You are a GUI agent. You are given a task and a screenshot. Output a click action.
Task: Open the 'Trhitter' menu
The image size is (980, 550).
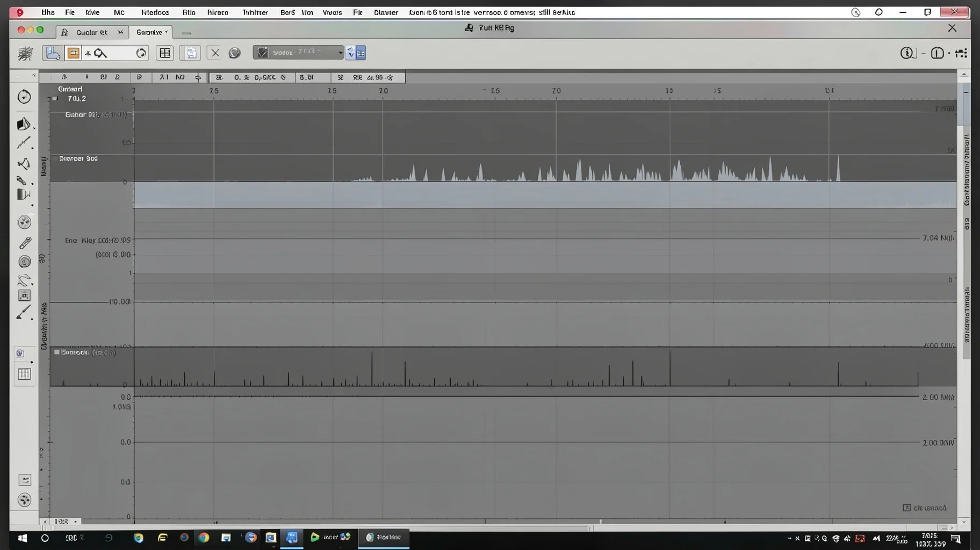click(x=255, y=12)
